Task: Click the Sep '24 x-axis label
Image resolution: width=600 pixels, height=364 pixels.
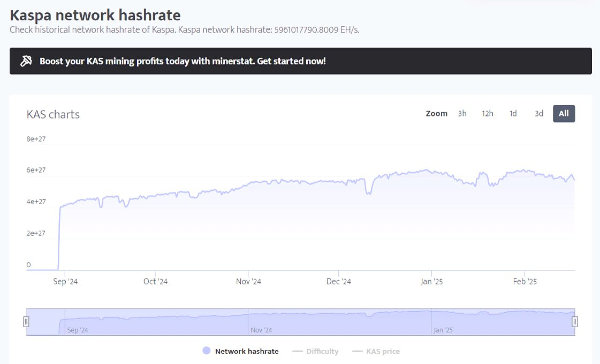Action: tap(65, 282)
